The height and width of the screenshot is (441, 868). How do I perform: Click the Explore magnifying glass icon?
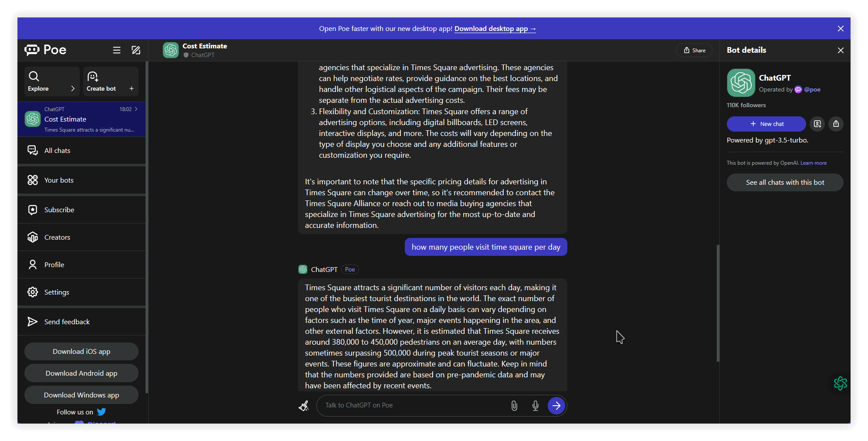[34, 76]
